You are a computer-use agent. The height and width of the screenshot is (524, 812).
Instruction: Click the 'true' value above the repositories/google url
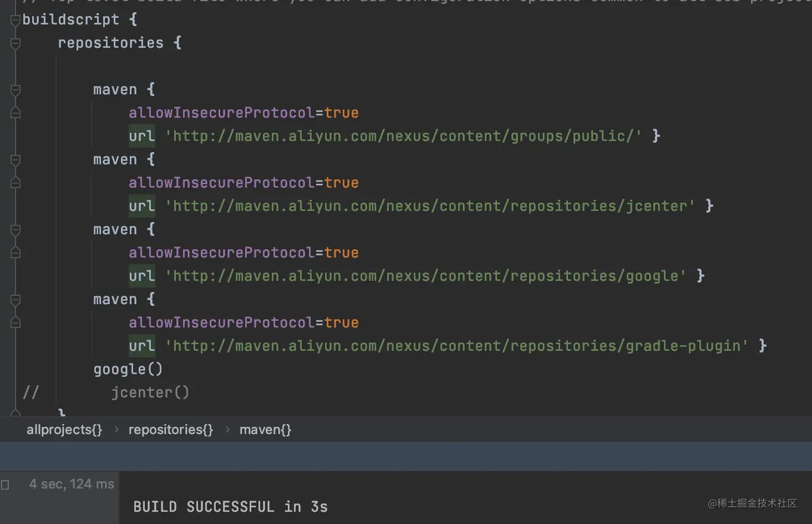(342, 253)
